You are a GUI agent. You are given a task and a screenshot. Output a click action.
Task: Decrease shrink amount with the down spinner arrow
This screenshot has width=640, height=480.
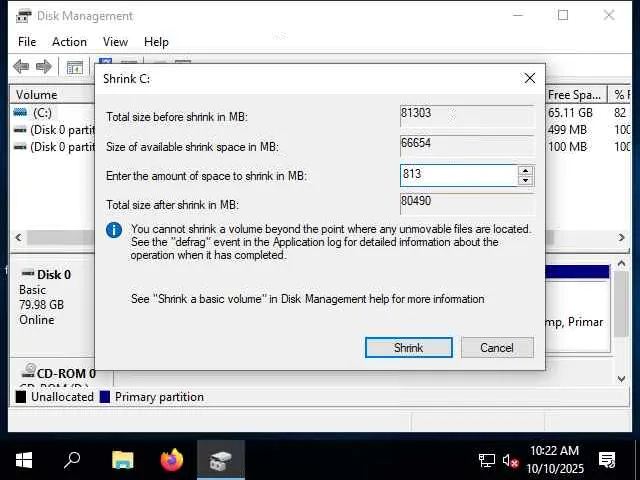point(525,180)
